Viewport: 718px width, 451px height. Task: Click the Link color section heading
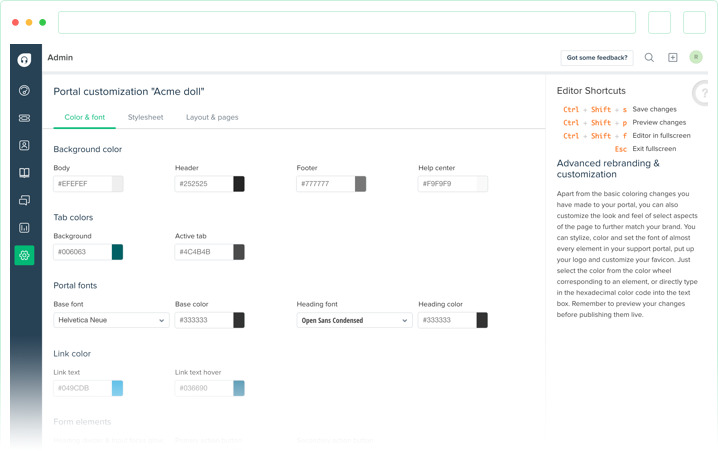click(x=72, y=354)
